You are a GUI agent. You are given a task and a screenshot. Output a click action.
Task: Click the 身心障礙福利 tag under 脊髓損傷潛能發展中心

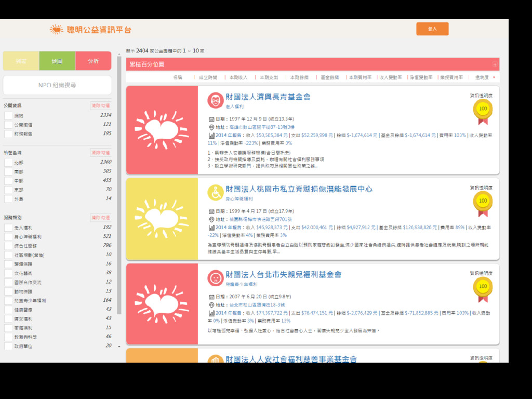coord(239,199)
